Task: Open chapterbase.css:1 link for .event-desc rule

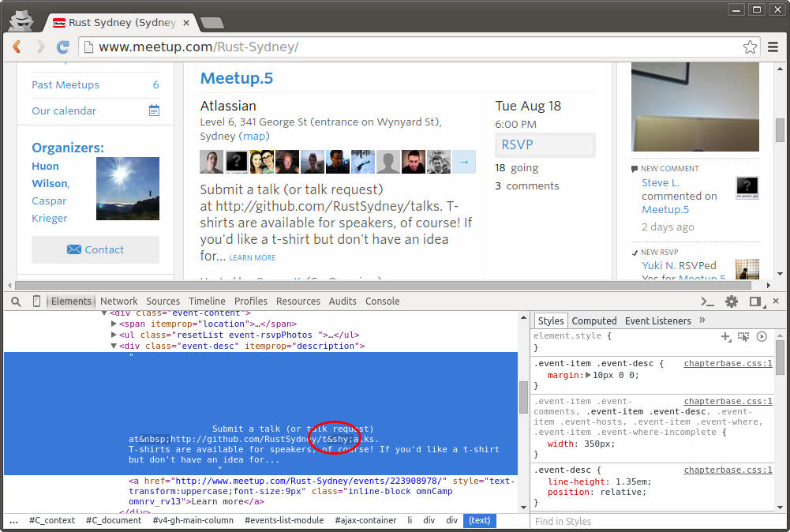Action: pos(728,470)
